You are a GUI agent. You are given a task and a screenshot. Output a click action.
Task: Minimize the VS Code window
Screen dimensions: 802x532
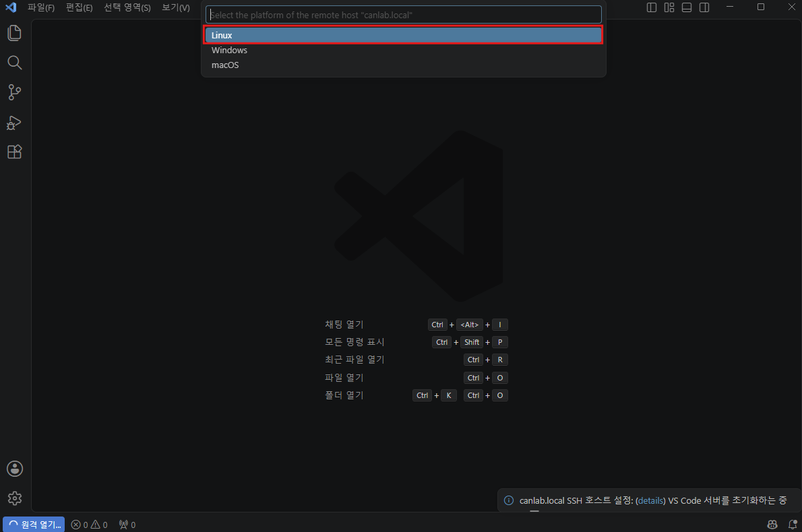(730, 7)
